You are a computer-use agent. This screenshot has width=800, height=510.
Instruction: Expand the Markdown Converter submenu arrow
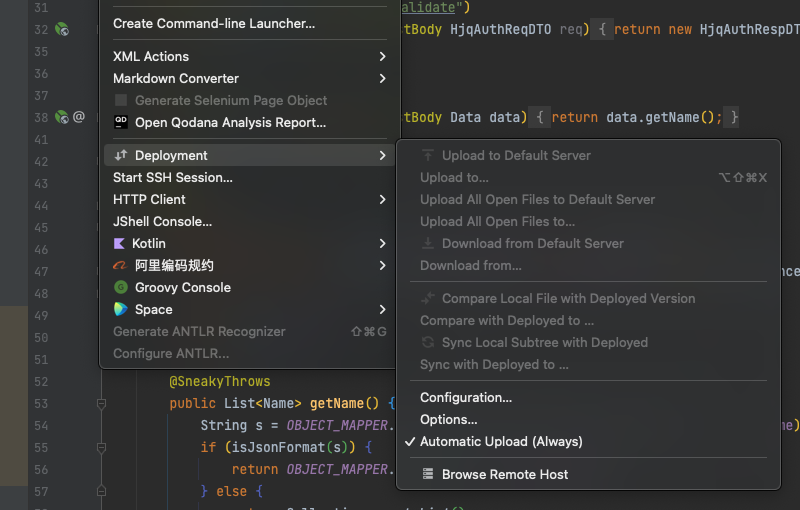point(382,79)
